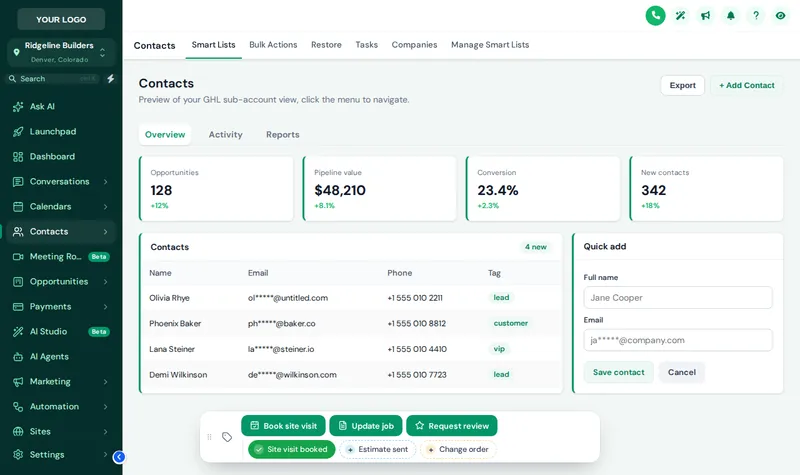Click the megaphone announcements icon

click(x=705, y=16)
